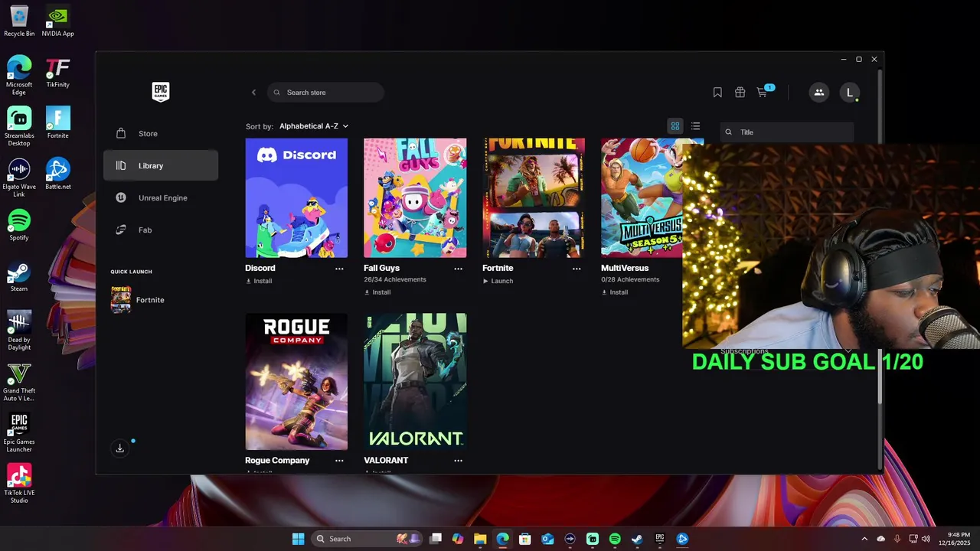This screenshot has height=551, width=980.
Task: Launch Fortnite from the library card
Action: coord(498,281)
